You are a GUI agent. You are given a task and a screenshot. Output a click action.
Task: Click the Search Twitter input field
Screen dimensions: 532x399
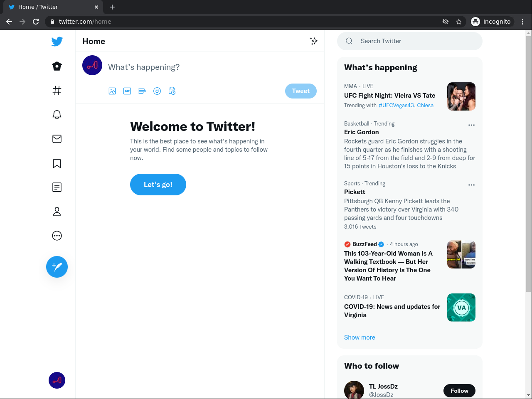click(x=416, y=41)
